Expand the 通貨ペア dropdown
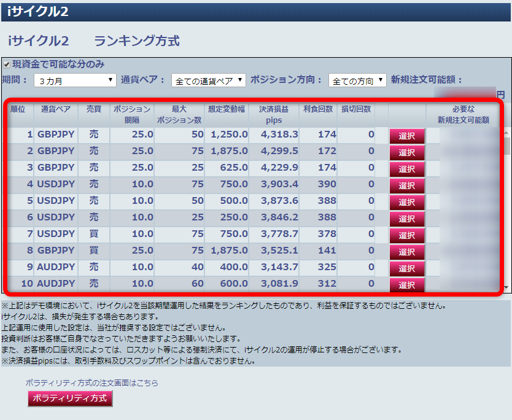Screen dimensions: 512x420 coord(208,80)
